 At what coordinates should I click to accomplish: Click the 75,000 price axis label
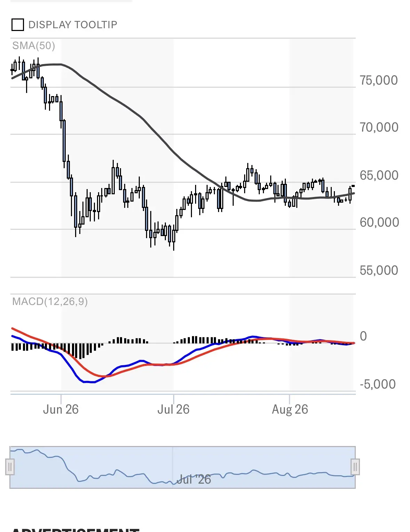click(379, 80)
